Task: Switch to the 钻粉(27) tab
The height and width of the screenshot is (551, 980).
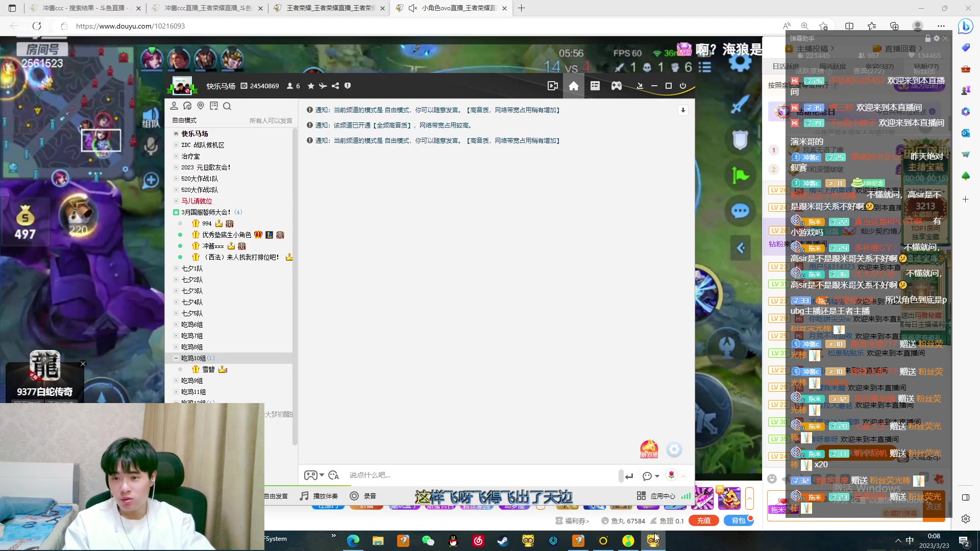Action: 927,66
